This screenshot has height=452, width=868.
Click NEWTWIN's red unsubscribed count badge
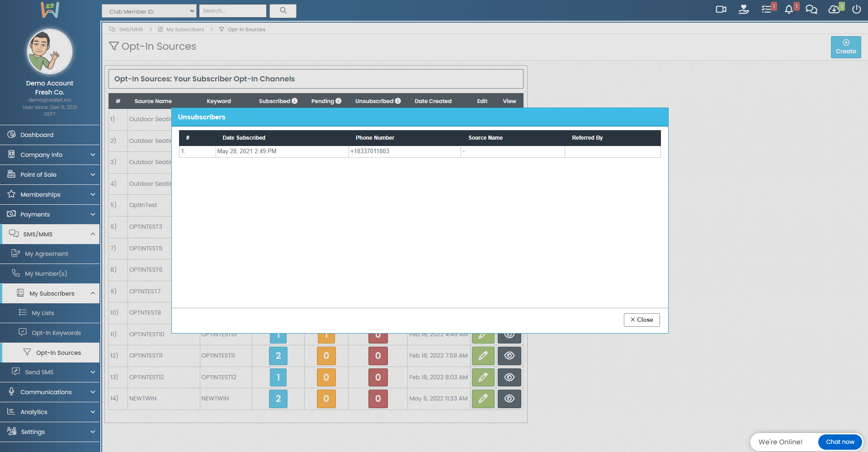point(378,399)
